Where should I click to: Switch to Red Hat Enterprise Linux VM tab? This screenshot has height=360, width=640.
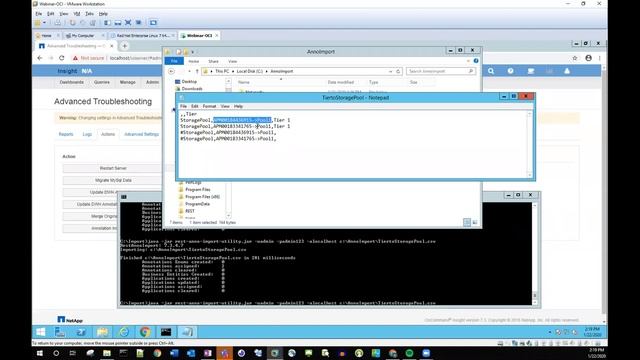142,36
